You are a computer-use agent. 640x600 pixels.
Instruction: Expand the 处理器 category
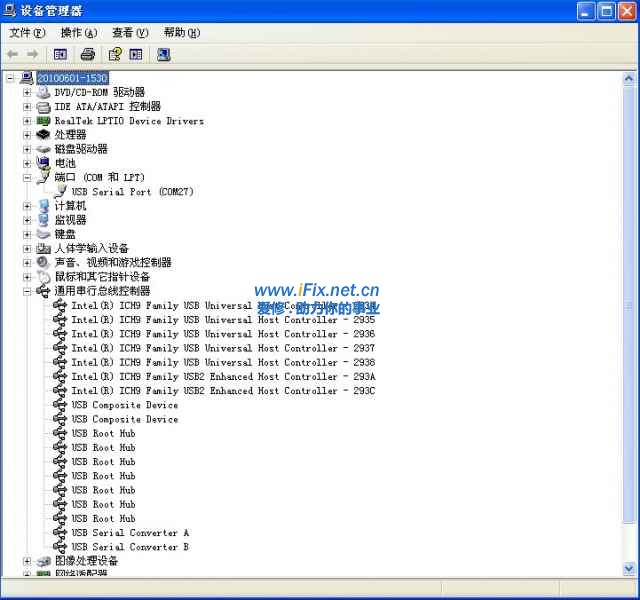pyautogui.click(x=27, y=135)
